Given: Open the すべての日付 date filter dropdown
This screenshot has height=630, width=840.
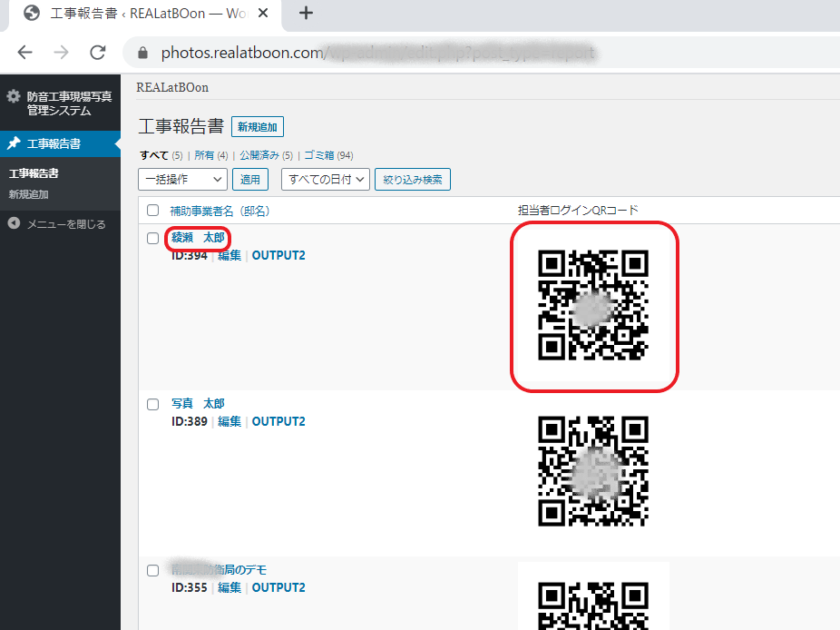Looking at the screenshot, I should tap(326, 180).
